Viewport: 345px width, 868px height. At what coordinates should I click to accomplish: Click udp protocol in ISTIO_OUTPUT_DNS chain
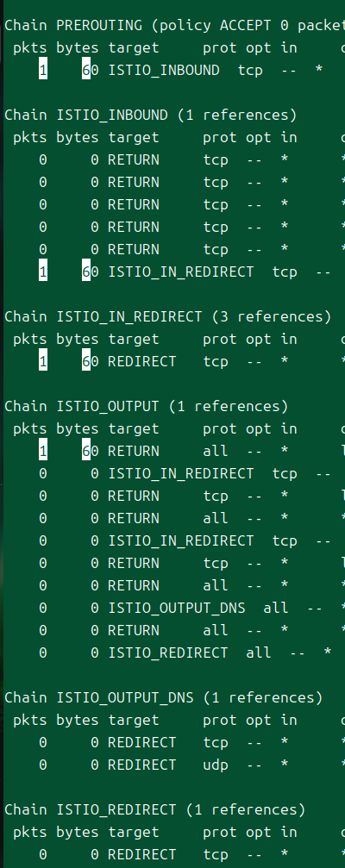pos(216,765)
